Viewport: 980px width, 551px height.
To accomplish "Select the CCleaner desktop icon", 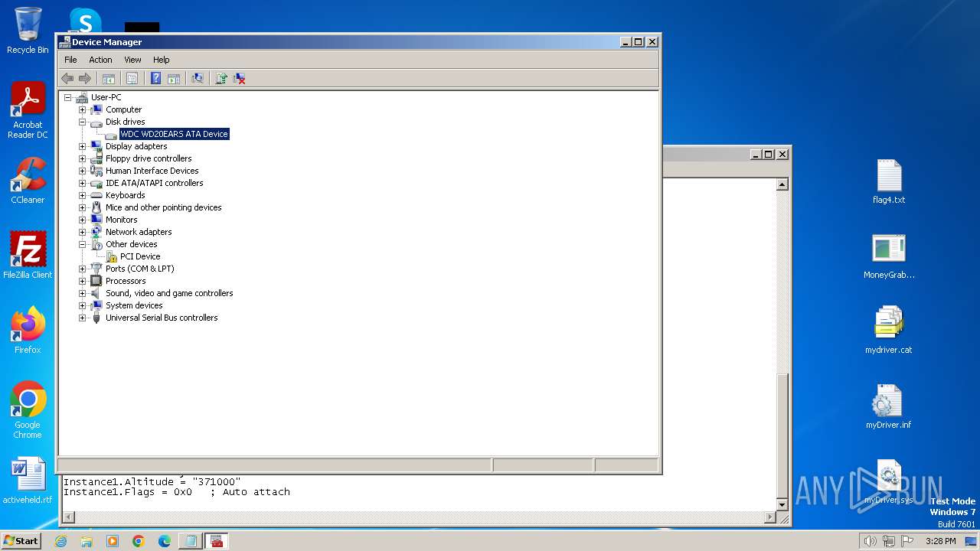I will [28, 181].
